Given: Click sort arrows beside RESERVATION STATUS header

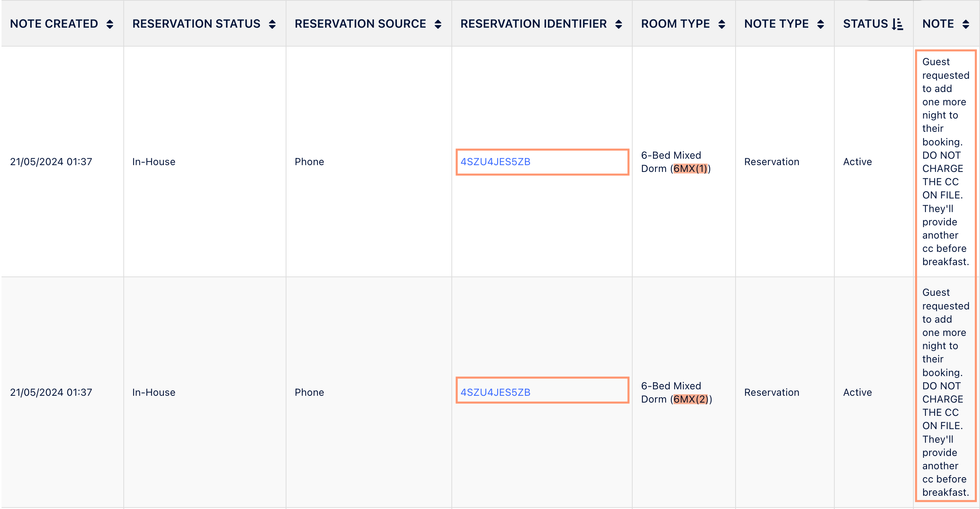Looking at the screenshot, I should coord(272,24).
